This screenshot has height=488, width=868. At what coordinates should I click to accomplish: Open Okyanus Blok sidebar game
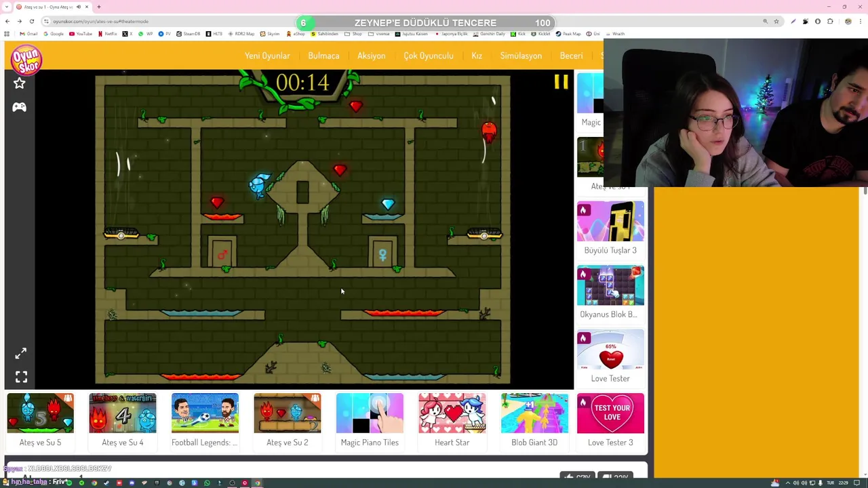(x=610, y=285)
